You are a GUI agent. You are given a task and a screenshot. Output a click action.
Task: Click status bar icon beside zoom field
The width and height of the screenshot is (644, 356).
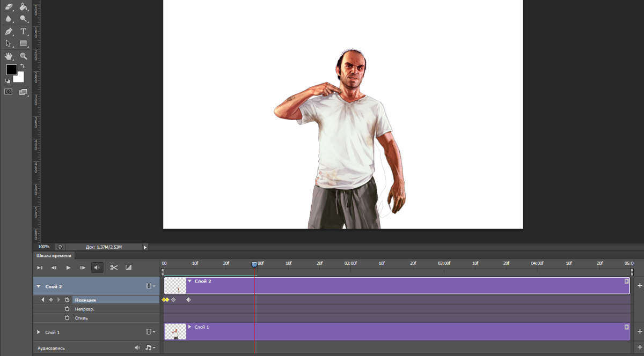tap(60, 247)
